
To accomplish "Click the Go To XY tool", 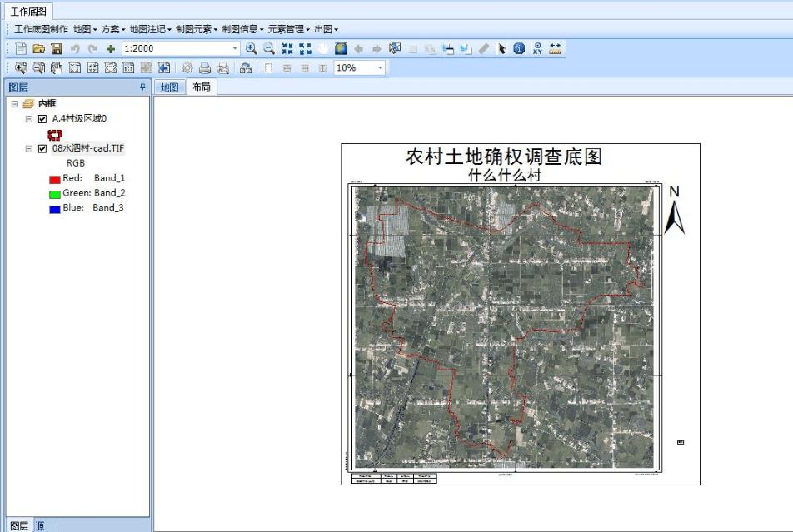I will click(537, 49).
